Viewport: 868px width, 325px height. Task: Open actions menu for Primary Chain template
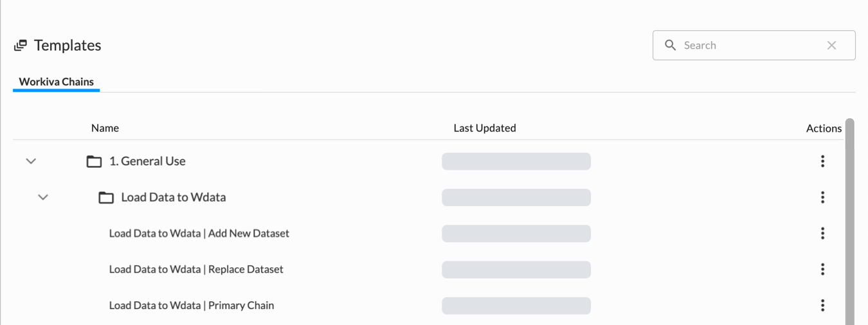[x=822, y=305]
